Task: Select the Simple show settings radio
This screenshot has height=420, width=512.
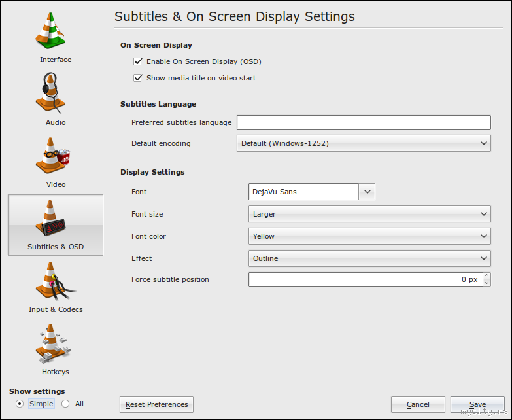Action: [20, 404]
